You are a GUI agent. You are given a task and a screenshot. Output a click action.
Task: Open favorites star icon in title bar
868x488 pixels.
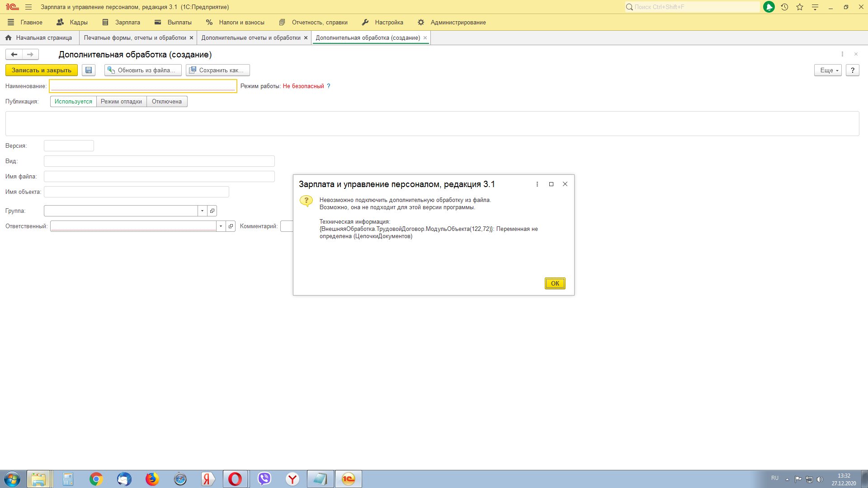coord(800,7)
